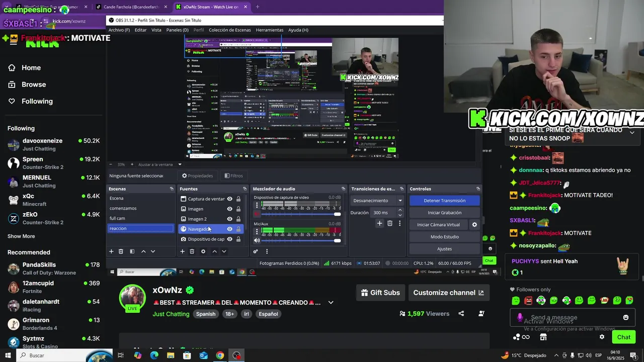Viewport: 644px width, 362px height.
Task: Expand stream title with chevron arrow
Action: [x=331, y=303]
